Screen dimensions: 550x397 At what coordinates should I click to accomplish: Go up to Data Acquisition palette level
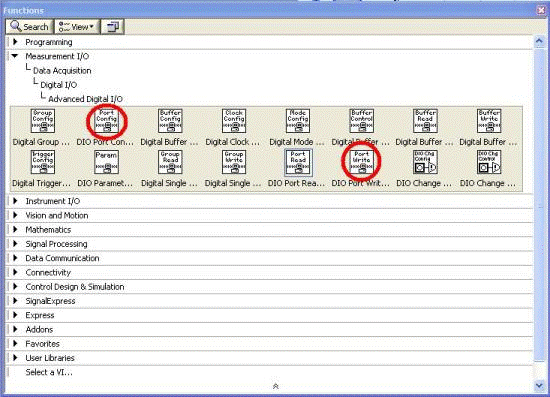tap(62, 70)
